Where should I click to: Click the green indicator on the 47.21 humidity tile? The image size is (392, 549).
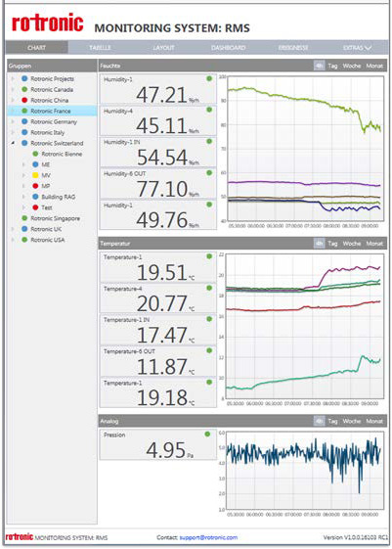(209, 79)
